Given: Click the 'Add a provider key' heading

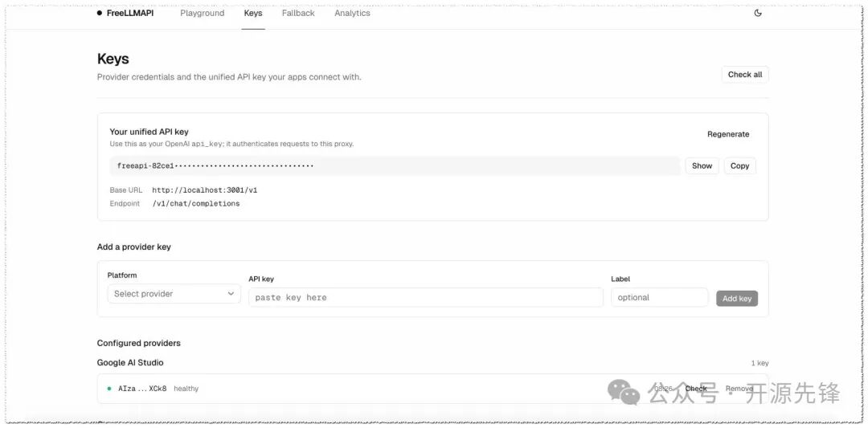Looking at the screenshot, I should click(134, 247).
